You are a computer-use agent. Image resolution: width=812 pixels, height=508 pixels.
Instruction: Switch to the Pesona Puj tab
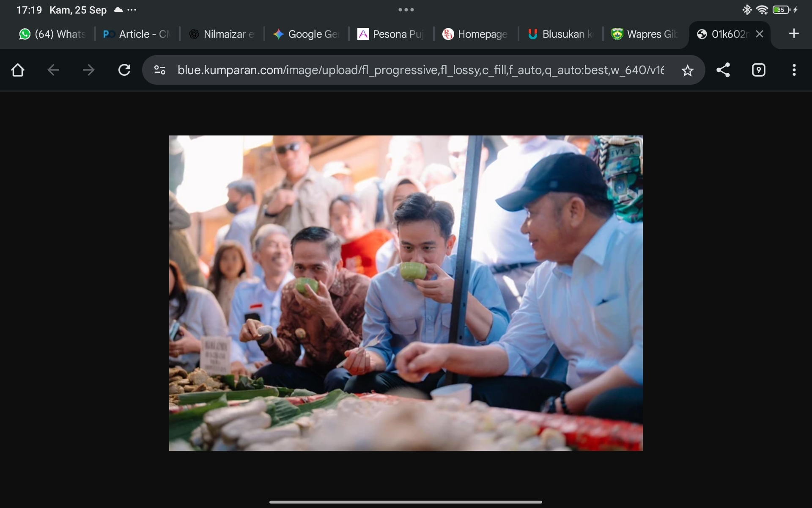[x=391, y=34]
